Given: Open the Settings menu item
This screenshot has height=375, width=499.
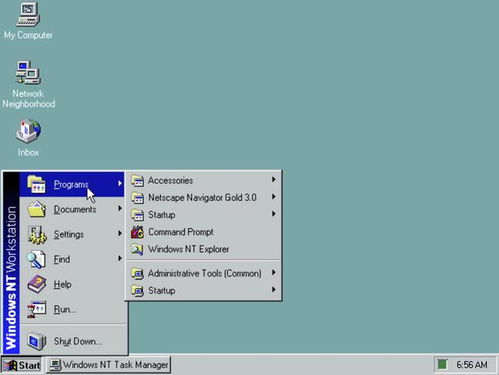Looking at the screenshot, I should pyautogui.click(x=72, y=234).
